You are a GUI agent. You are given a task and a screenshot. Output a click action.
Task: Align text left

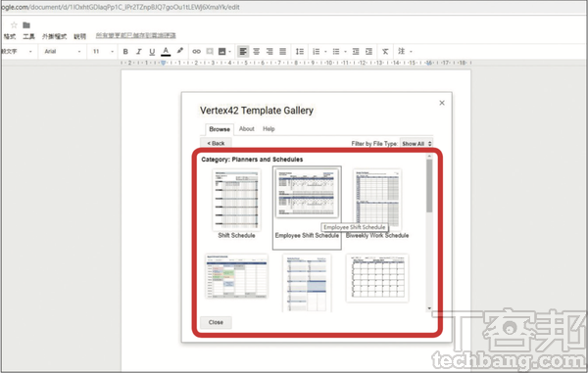243,51
